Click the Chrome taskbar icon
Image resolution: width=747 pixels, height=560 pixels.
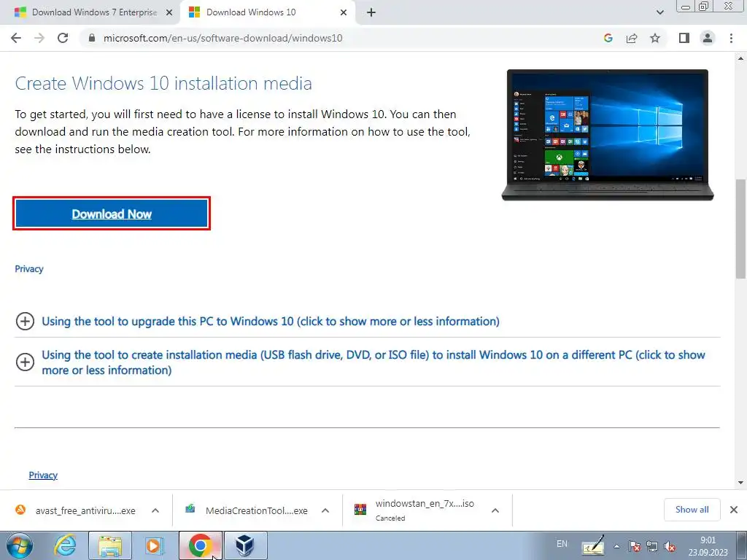point(200,545)
